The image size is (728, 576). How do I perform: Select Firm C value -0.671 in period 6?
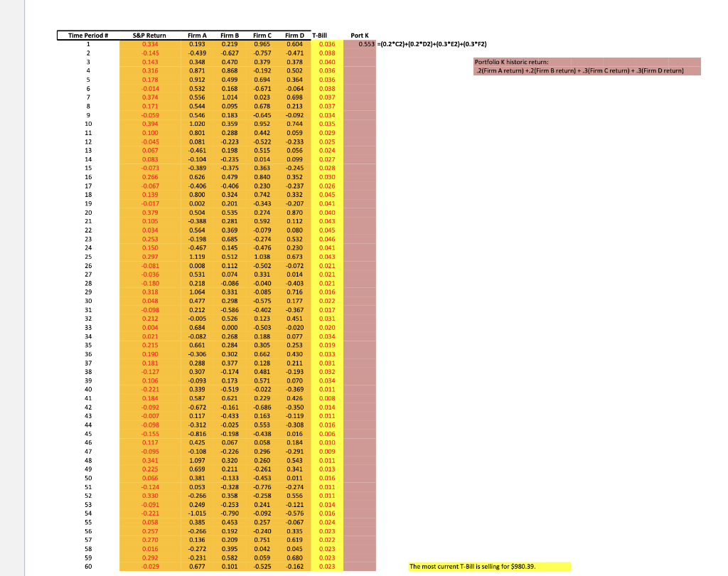click(x=262, y=88)
